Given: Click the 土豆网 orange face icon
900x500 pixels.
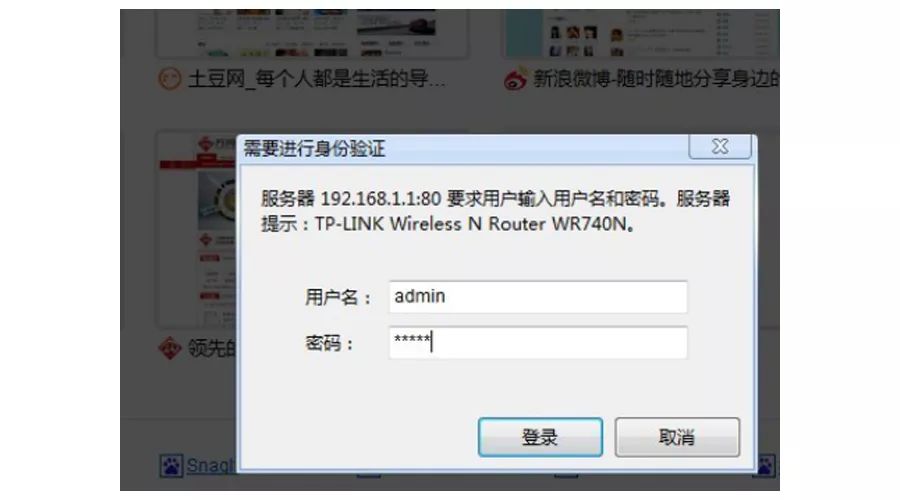Looking at the screenshot, I should (x=169, y=79).
